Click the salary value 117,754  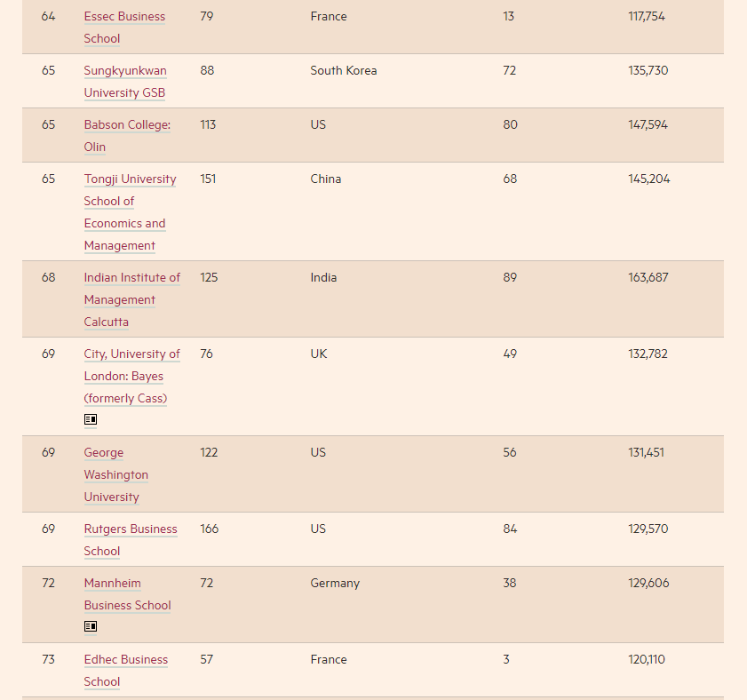[647, 17]
